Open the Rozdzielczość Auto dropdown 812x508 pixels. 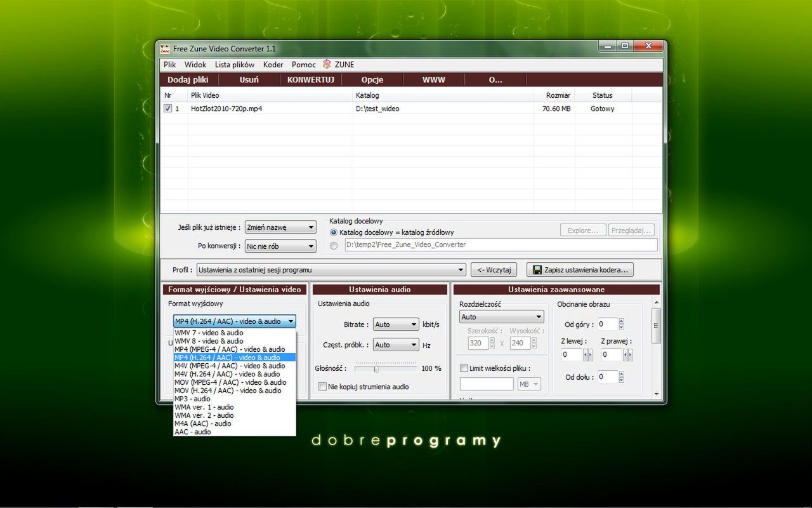click(x=502, y=317)
